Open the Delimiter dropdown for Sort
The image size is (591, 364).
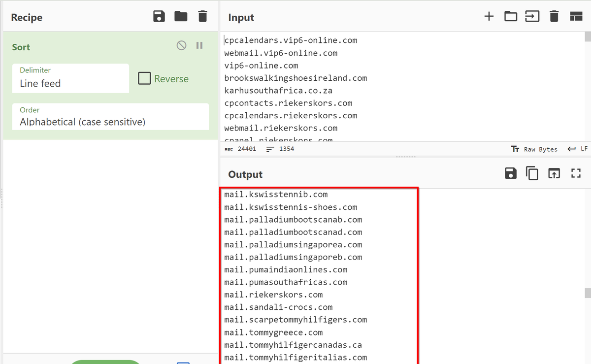coord(70,78)
